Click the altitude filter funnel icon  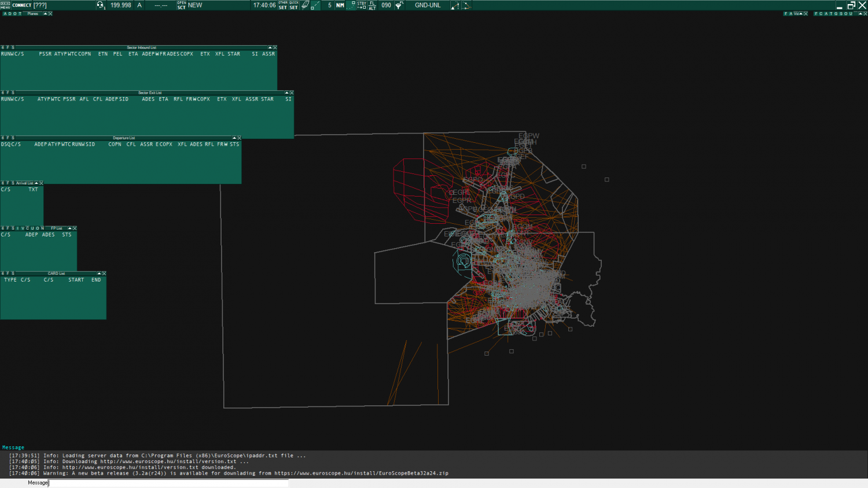[x=399, y=5]
